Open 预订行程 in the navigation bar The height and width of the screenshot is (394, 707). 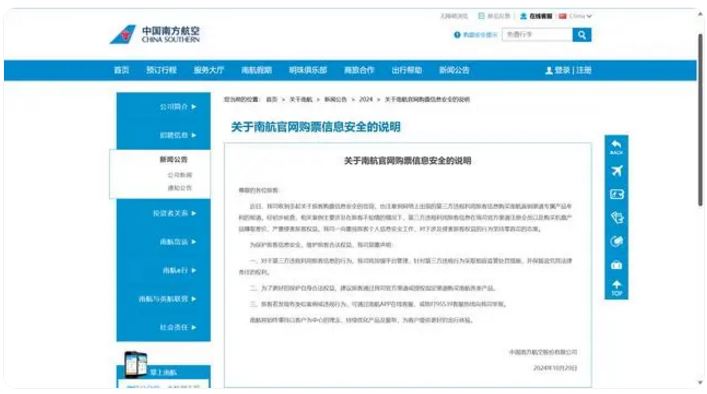tap(161, 70)
